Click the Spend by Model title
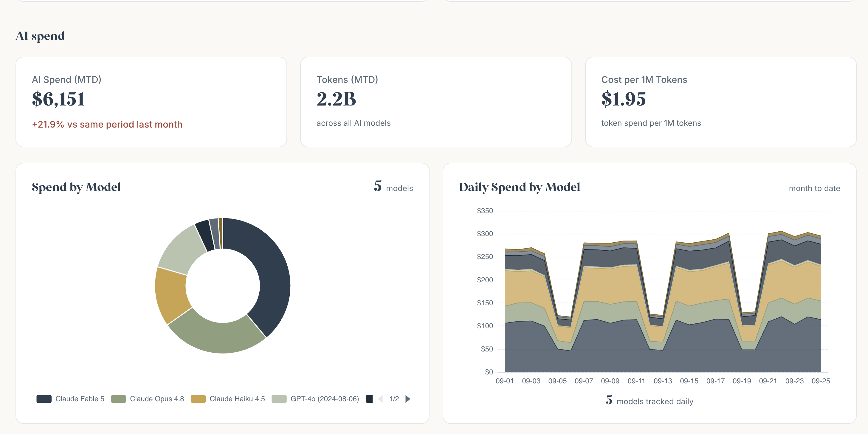Image resolution: width=868 pixels, height=434 pixels. pos(76,187)
